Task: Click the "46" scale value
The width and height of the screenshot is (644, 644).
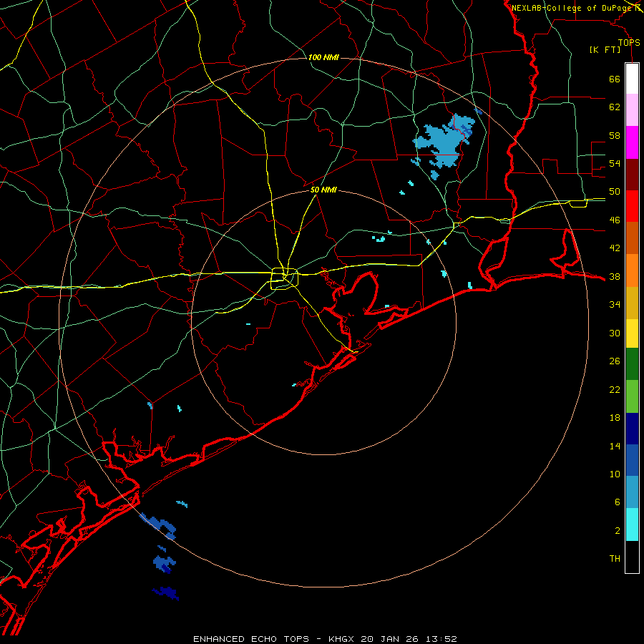Action: (x=615, y=220)
